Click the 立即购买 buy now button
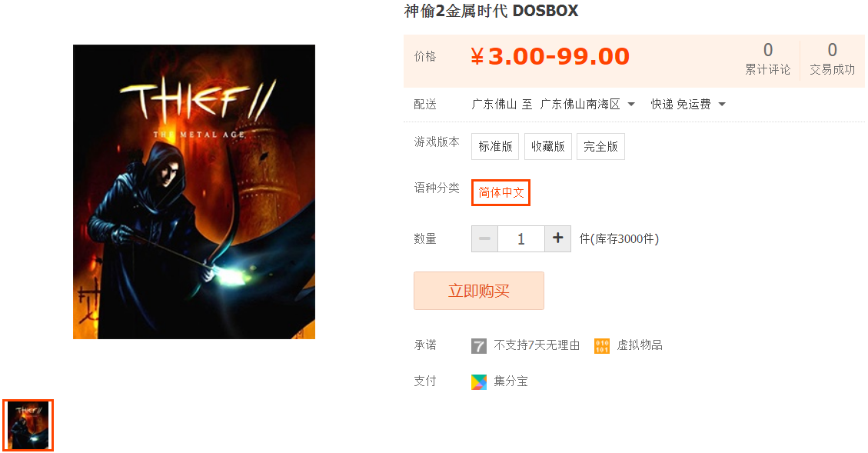The height and width of the screenshot is (453, 868). pos(479,291)
